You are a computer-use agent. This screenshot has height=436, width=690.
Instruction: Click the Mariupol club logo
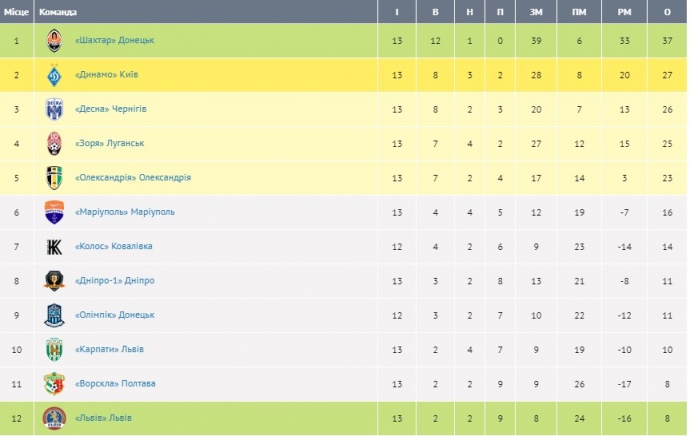pyautogui.click(x=54, y=212)
